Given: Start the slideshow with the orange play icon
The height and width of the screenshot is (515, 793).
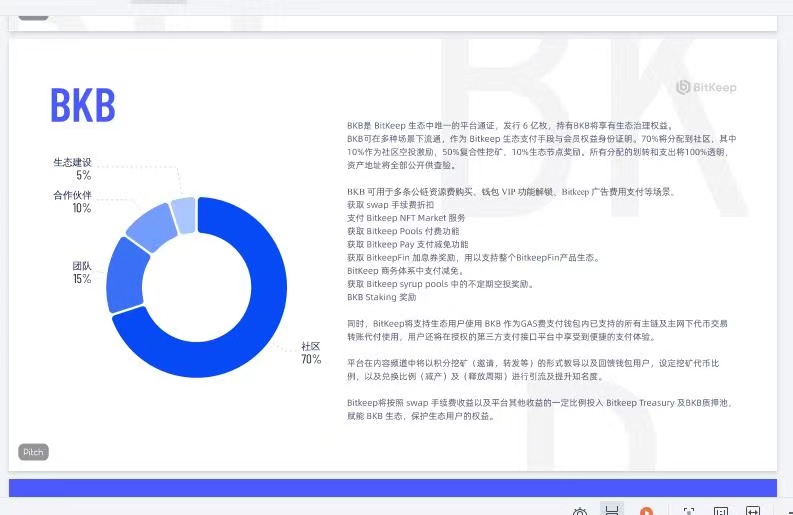Looking at the screenshot, I should 646,511.
